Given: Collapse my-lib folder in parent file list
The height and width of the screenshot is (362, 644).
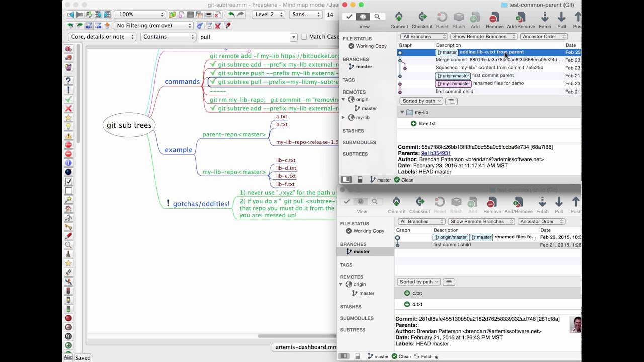Looking at the screenshot, I should tap(402, 112).
